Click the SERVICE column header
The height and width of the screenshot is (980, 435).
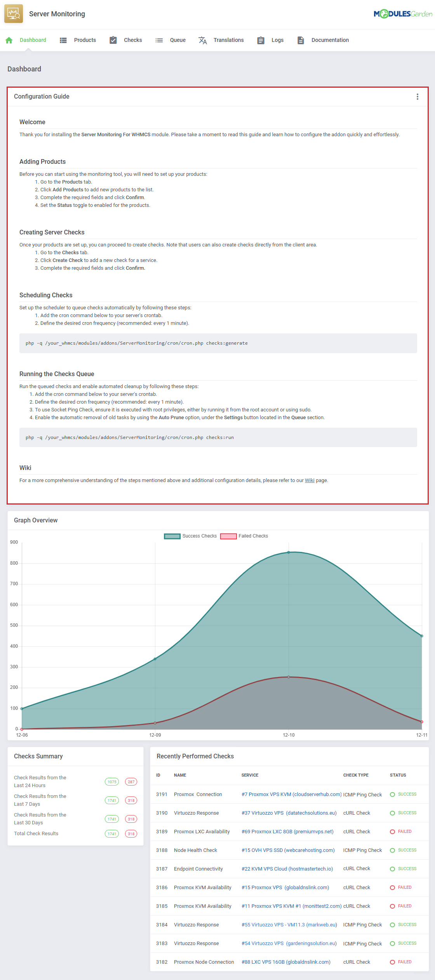click(x=250, y=775)
